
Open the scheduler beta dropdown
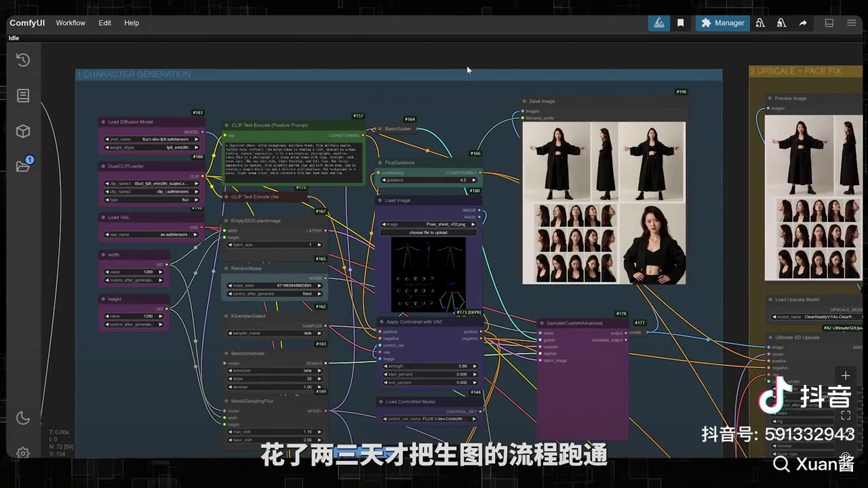coord(276,371)
